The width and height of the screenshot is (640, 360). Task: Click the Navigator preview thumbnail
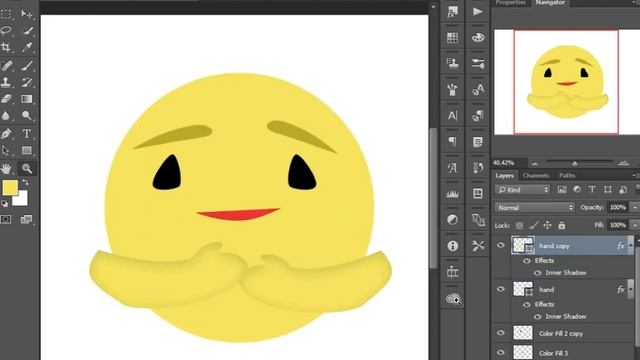566,82
